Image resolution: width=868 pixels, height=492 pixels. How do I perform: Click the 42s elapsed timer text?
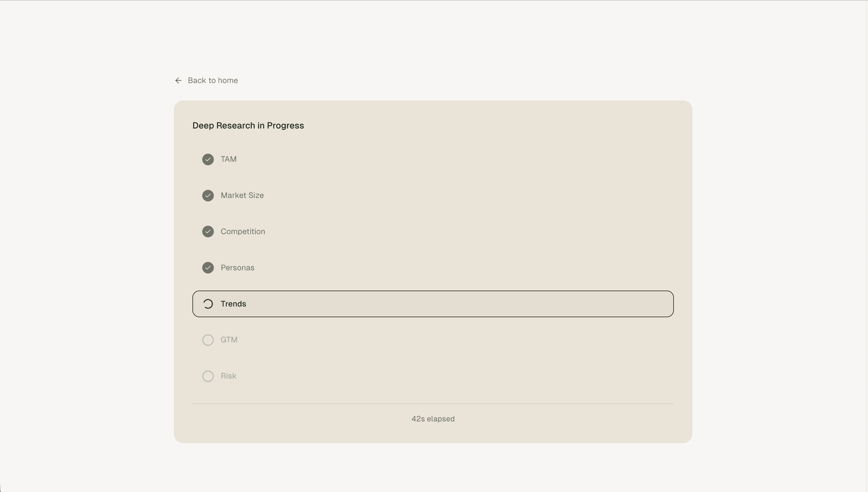tap(433, 419)
